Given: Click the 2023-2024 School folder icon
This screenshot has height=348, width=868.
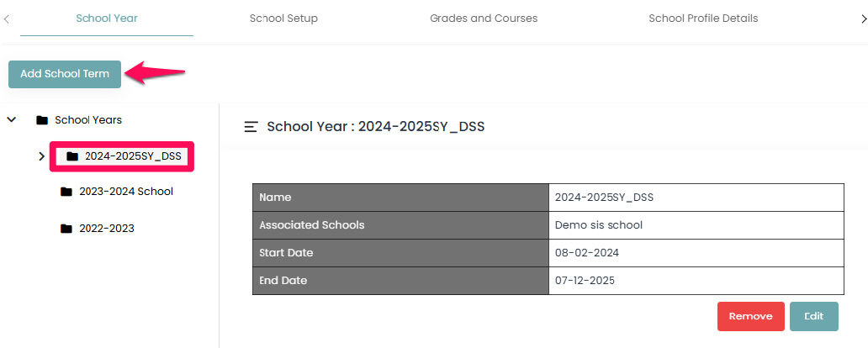Looking at the screenshot, I should 66,192.
